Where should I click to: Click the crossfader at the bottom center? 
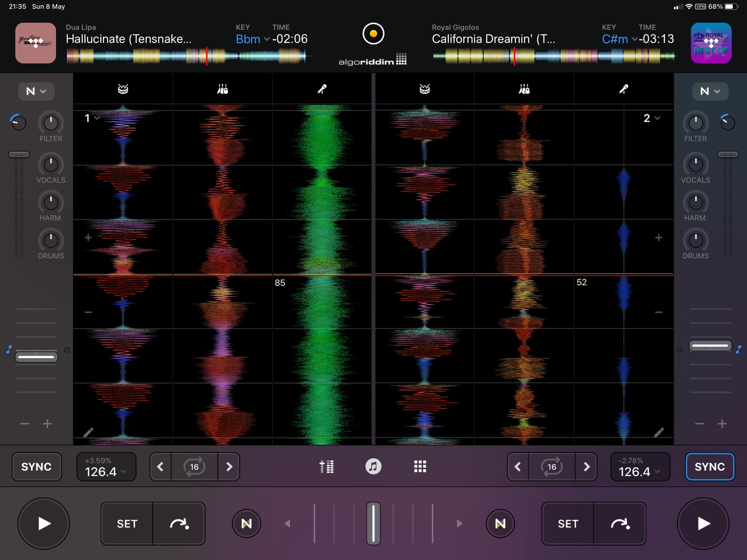[x=373, y=523]
